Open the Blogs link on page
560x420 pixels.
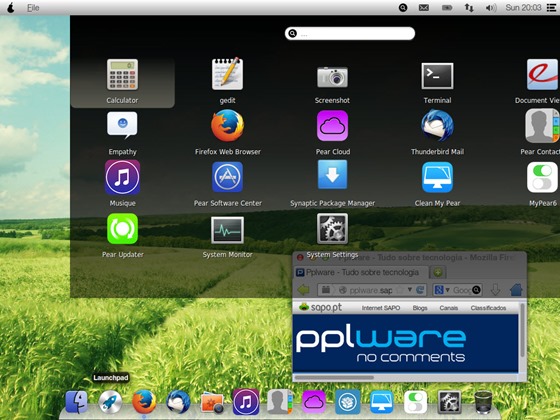(x=420, y=308)
